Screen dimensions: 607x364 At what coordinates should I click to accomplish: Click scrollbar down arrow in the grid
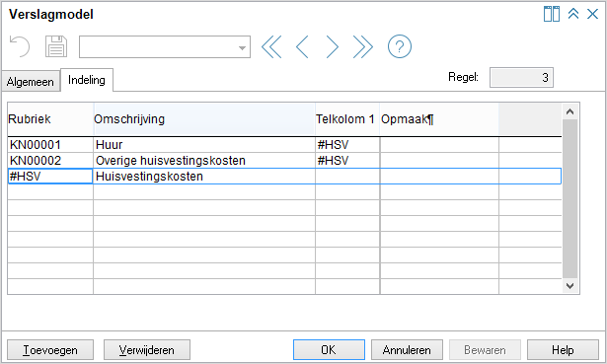(569, 286)
